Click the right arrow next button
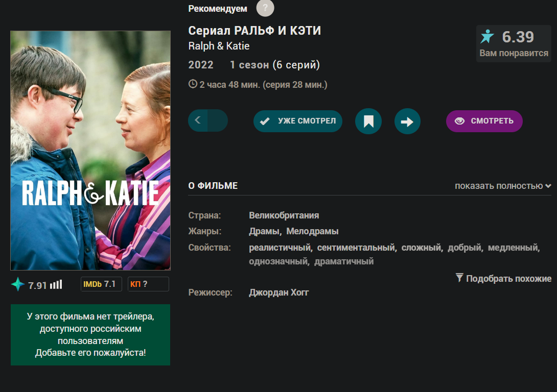The height and width of the screenshot is (392, 557). (407, 121)
